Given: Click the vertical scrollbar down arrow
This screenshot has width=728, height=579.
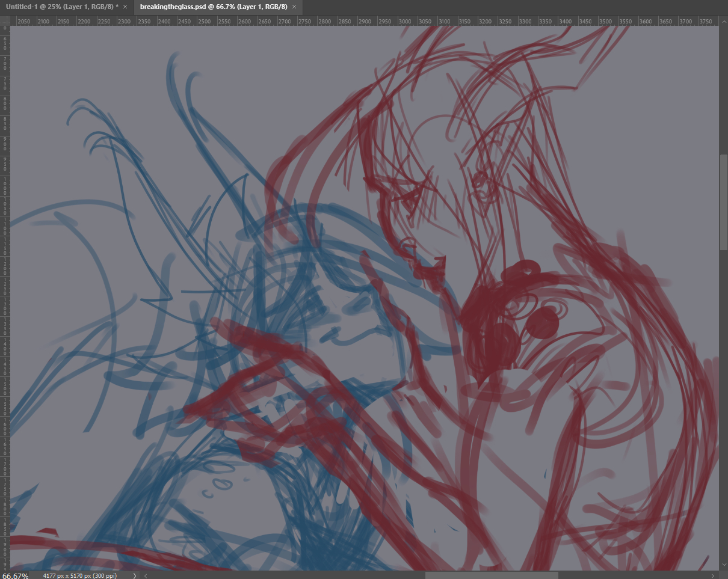Looking at the screenshot, I should (724, 566).
